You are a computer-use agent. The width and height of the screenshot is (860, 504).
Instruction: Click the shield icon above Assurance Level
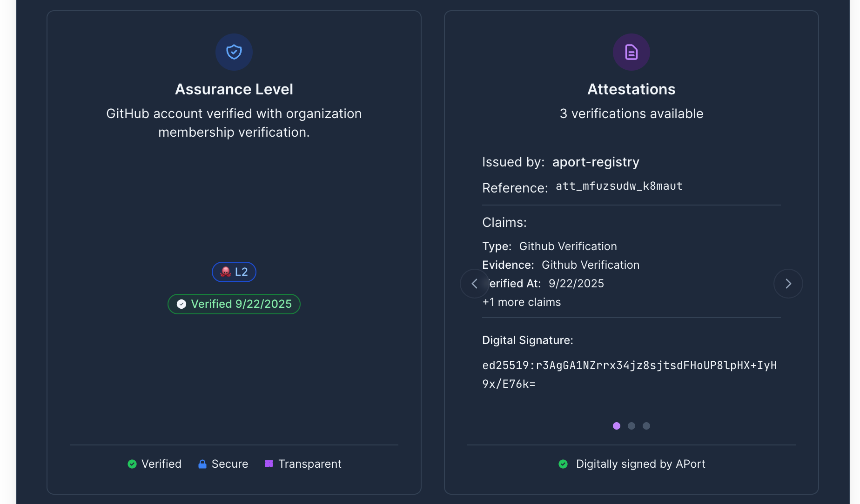click(x=234, y=52)
